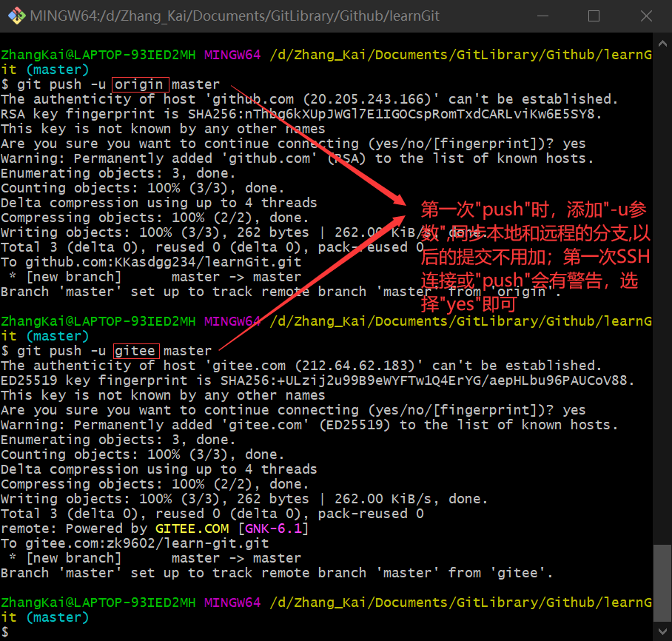Click 'To gitee.com:zk9602/learn-git.git' line
This screenshot has height=641, width=672.
click(135, 543)
